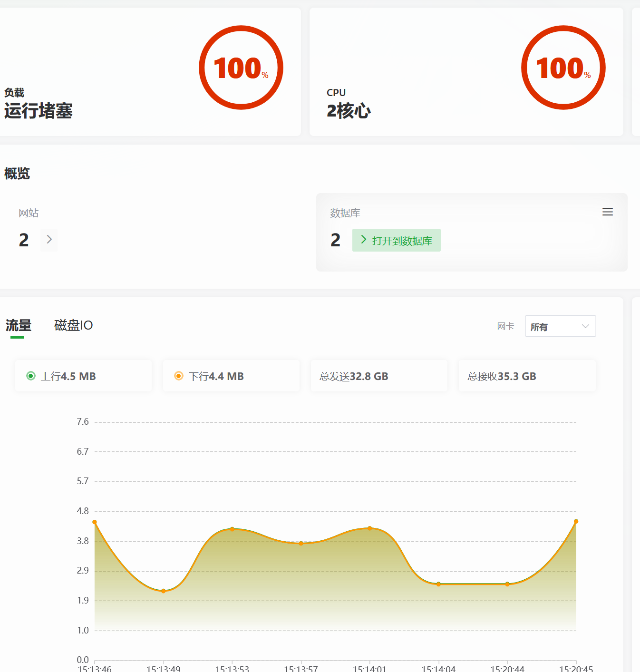Screen dimensions: 640x672
Task: Click the load 100% gauge circle
Action: (241, 68)
